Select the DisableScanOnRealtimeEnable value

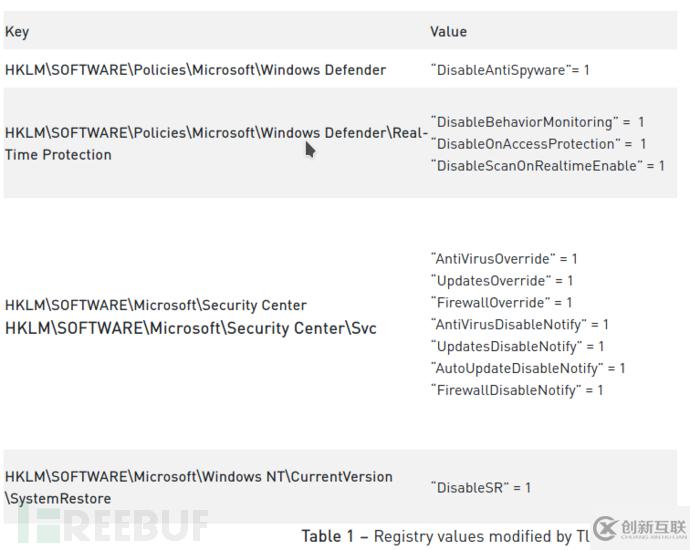tap(548, 166)
